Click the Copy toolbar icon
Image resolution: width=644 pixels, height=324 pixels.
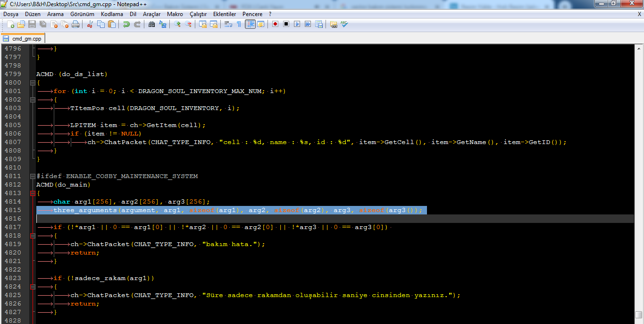(100, 24)
